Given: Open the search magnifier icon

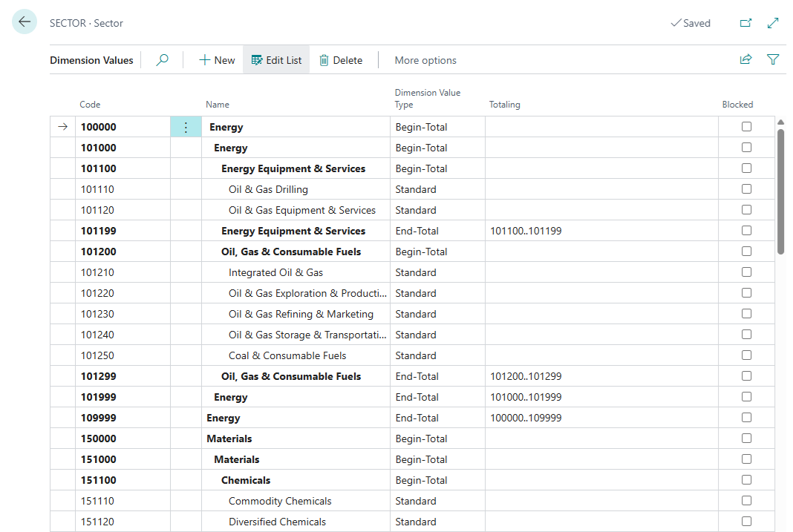Looking at the screenshot, I should coord(162,60).
